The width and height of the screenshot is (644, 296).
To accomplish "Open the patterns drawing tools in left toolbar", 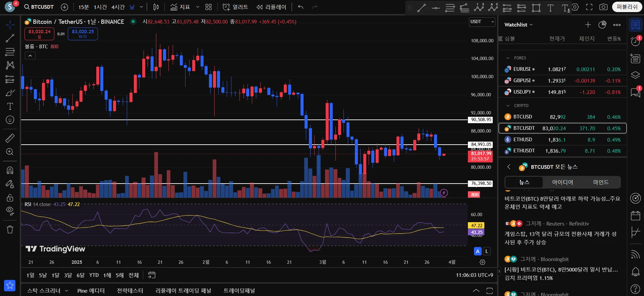I will point(10,65).
